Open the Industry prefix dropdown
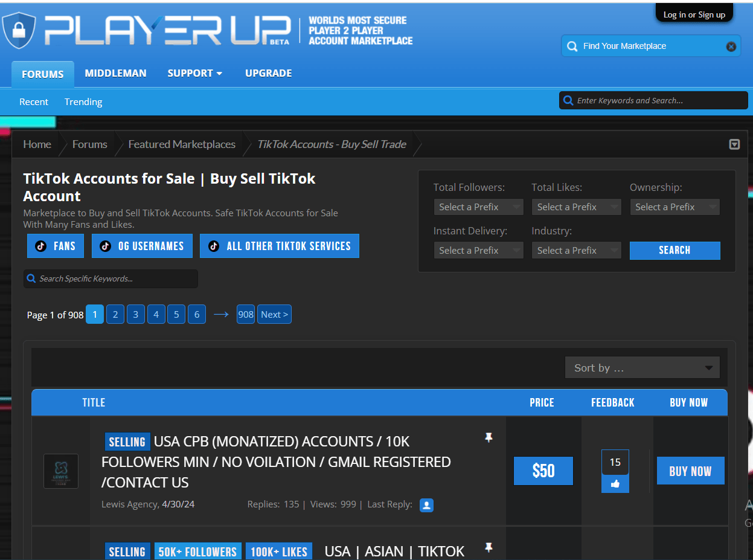 tap(576, 251)
